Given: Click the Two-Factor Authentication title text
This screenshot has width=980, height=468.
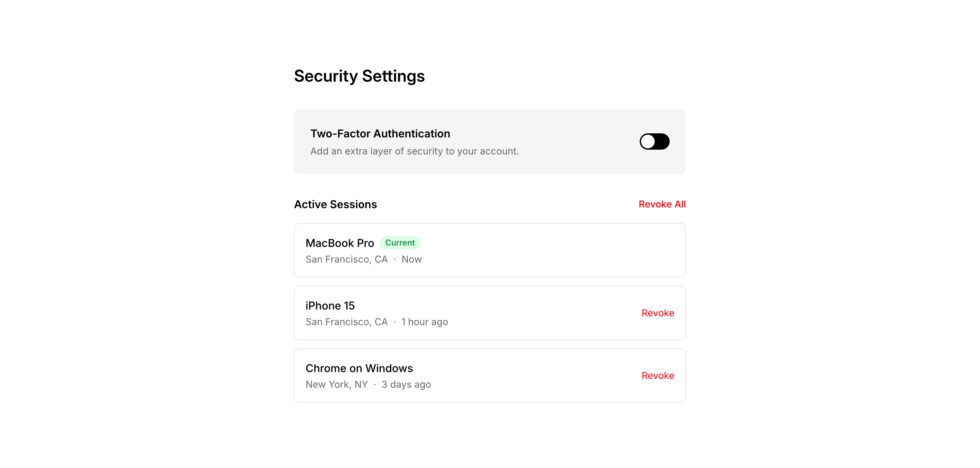Looking at the screenshot, I should (380, 134).
